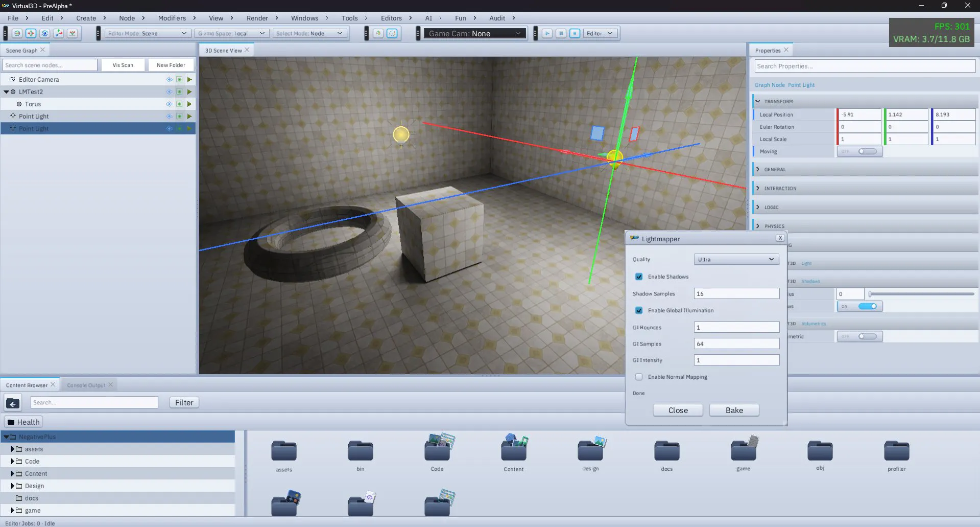Screen dimensions: 980x527
Task: Go back with Content Browser arrow button
Action: [x=13, y=403]
